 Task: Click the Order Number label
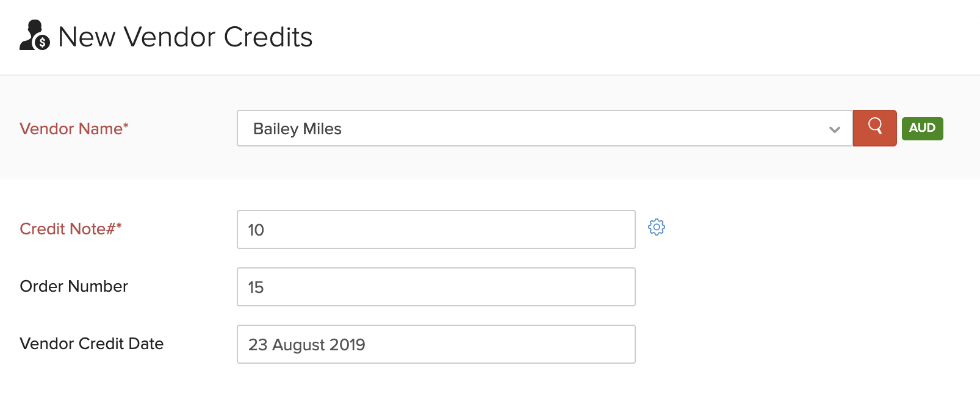point(74,286)
